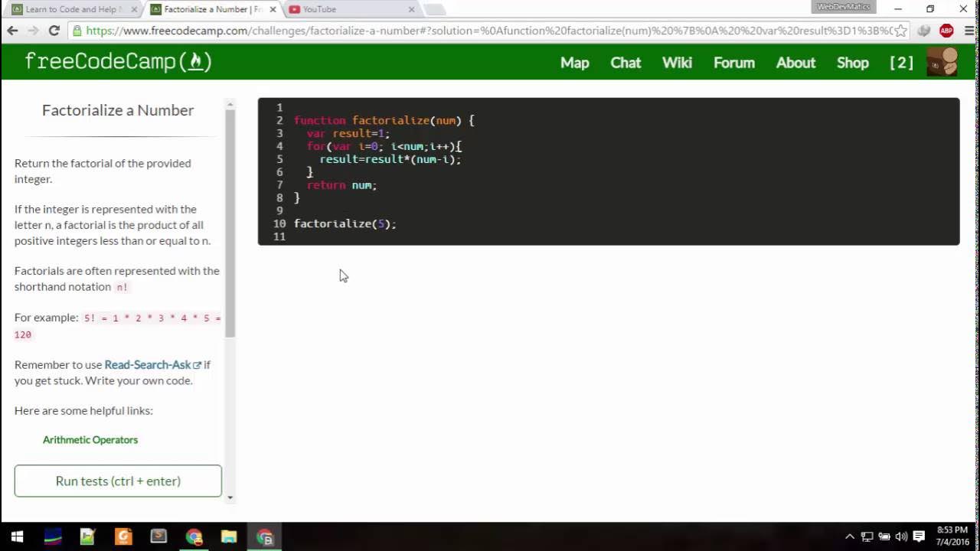This screenshot has height=551, width=980.
Task: Close the YouTube tab
Action: (x=411, y=9)
